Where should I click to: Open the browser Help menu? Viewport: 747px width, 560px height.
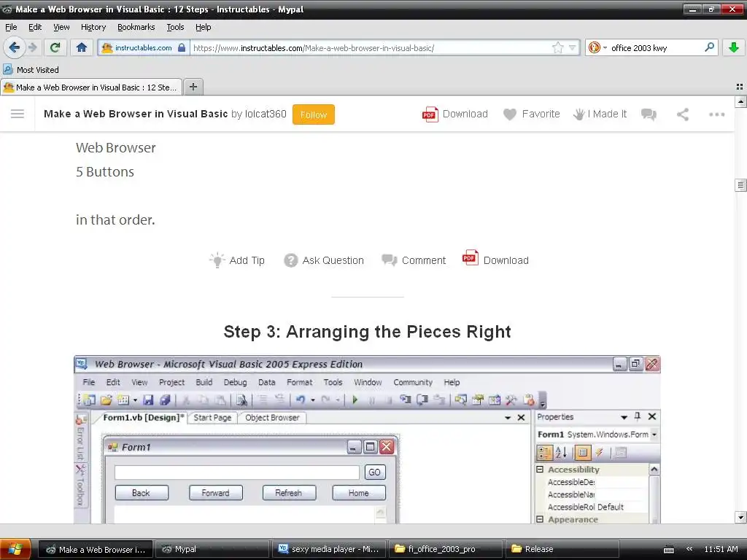(204, 27)
